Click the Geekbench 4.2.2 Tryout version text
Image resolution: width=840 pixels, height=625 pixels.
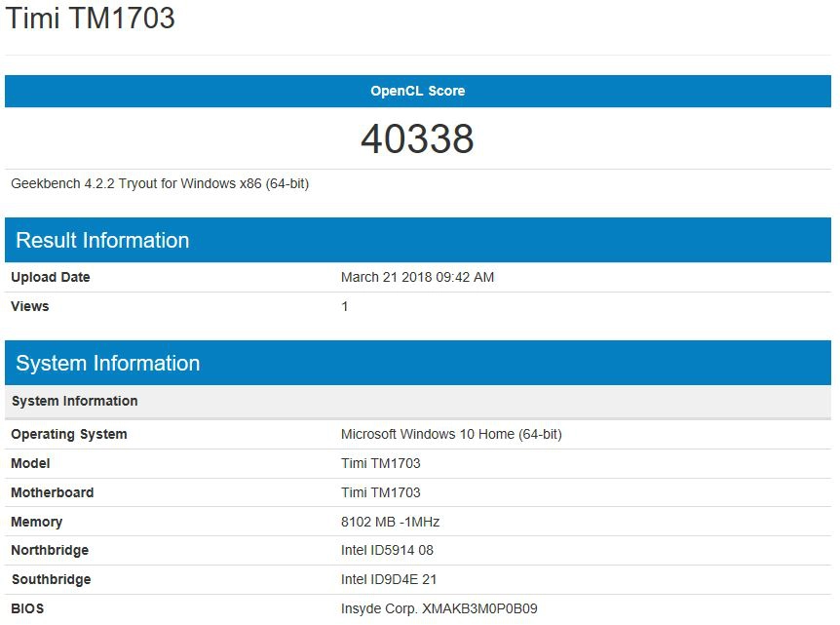click(160, 184)
